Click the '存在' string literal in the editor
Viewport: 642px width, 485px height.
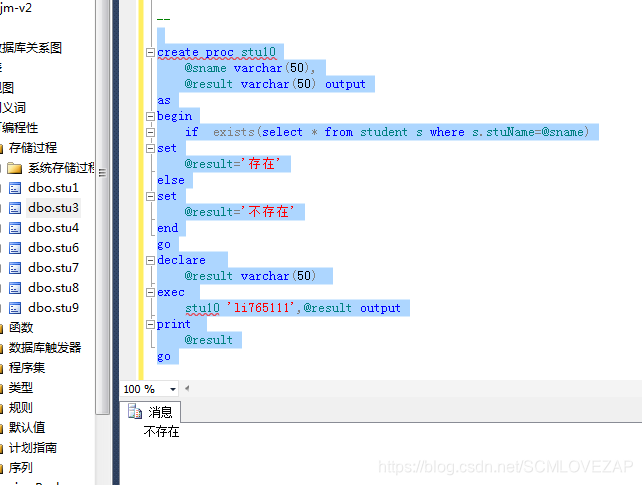(x=261, y=164)
